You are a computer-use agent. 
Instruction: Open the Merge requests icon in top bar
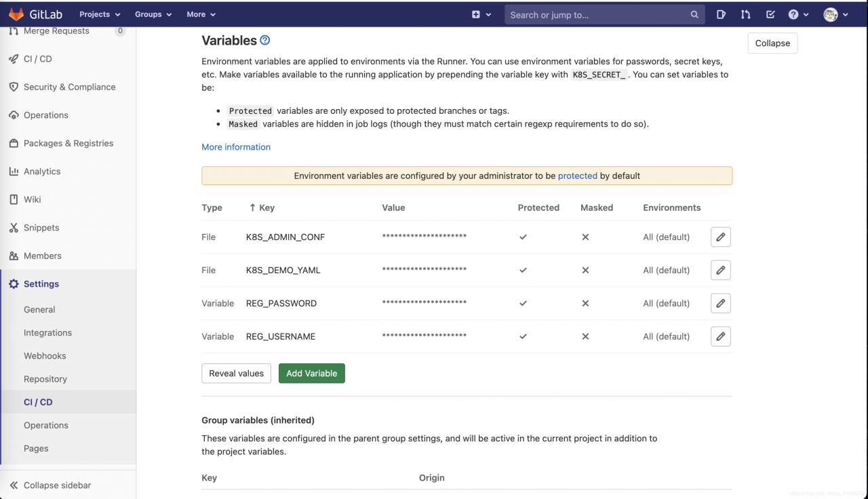pyautogui.click(x=746, y=14)
